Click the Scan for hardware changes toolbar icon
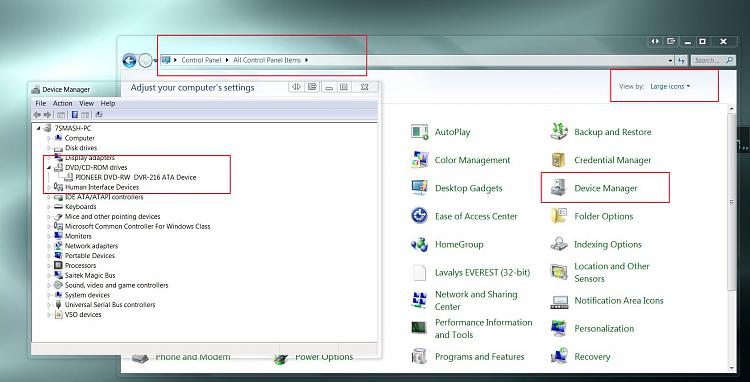Screen dimensions: 750x382 pos(99,115)
